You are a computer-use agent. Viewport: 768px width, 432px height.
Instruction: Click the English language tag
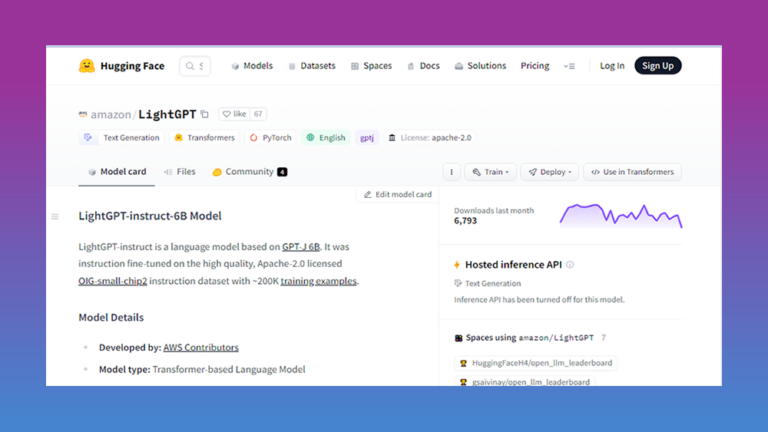[x=326, y=138]
